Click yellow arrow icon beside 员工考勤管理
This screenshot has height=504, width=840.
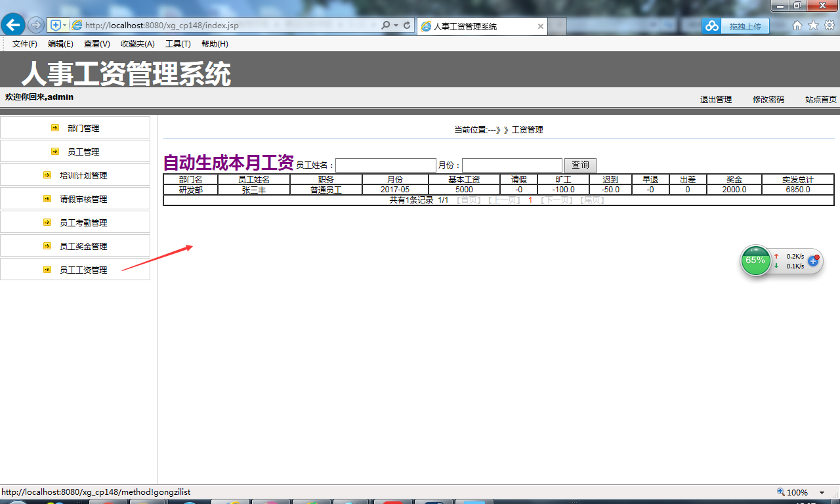[x=47, y=222]
